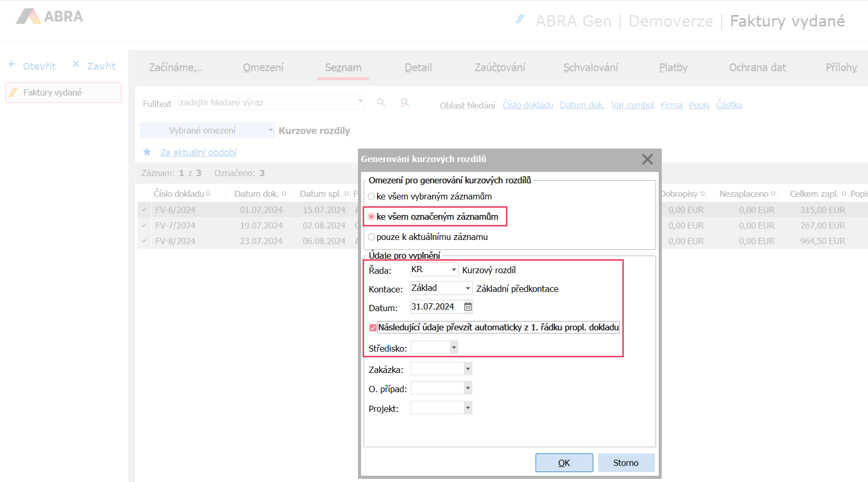
Task: Close the Generování kurzových rozdílů dialog
Action: point(647,159)
